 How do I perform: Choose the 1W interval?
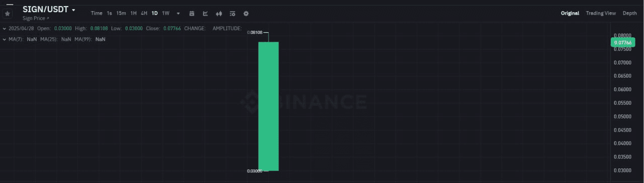[x=166, y=13]
